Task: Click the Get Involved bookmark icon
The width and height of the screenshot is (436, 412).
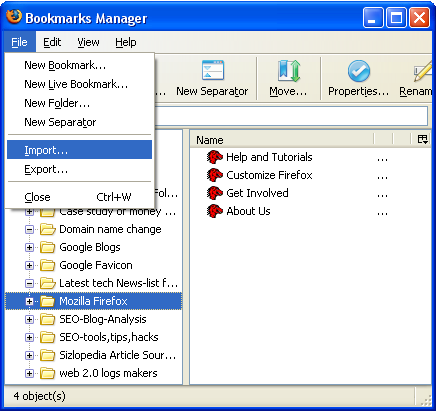Action: pyautogui.click(x=214, y=193)
